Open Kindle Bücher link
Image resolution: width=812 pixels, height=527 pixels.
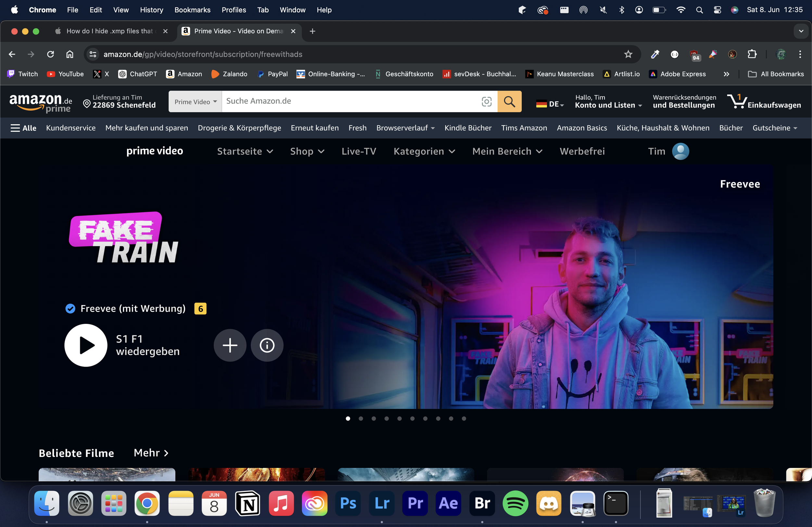pos(468,128)
